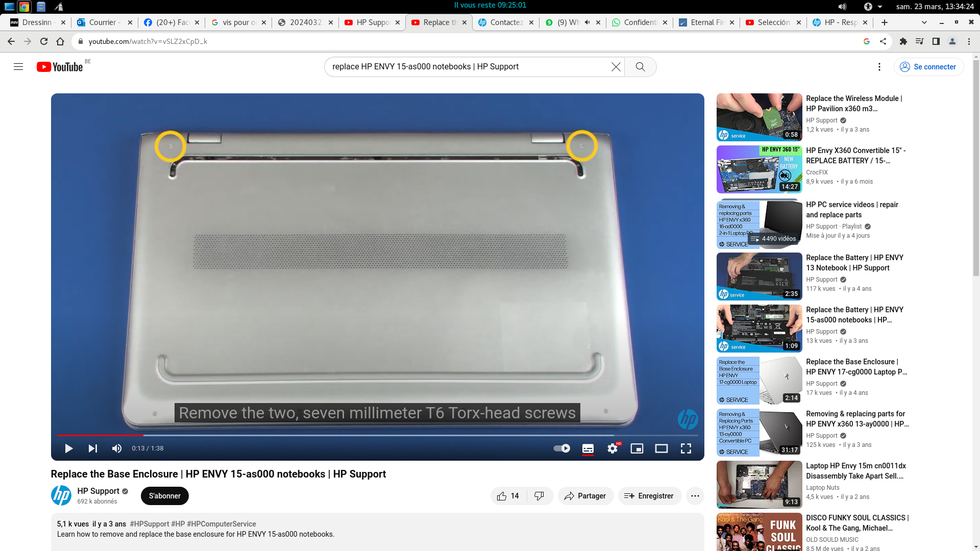Image resolution: width=980 pixels, height=551 pixels.
Task: Click the search magnifier icon
Action: tap(640, 66)
